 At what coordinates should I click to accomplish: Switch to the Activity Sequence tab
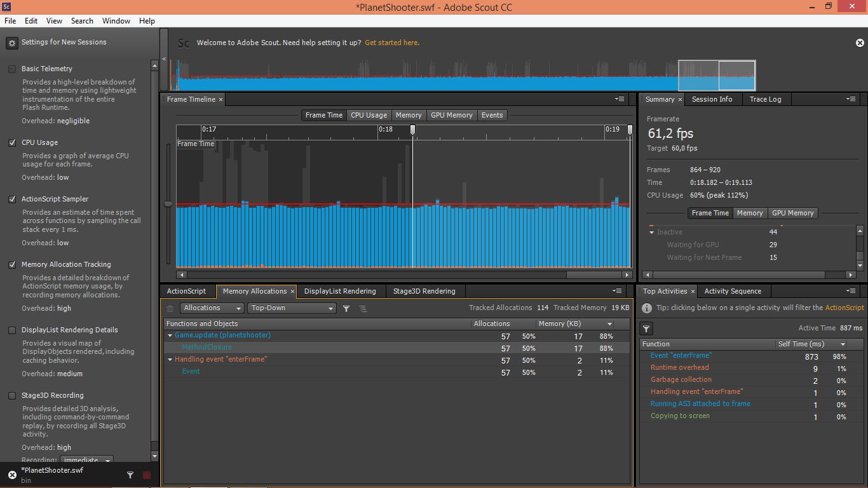click(x=733, y=291)
